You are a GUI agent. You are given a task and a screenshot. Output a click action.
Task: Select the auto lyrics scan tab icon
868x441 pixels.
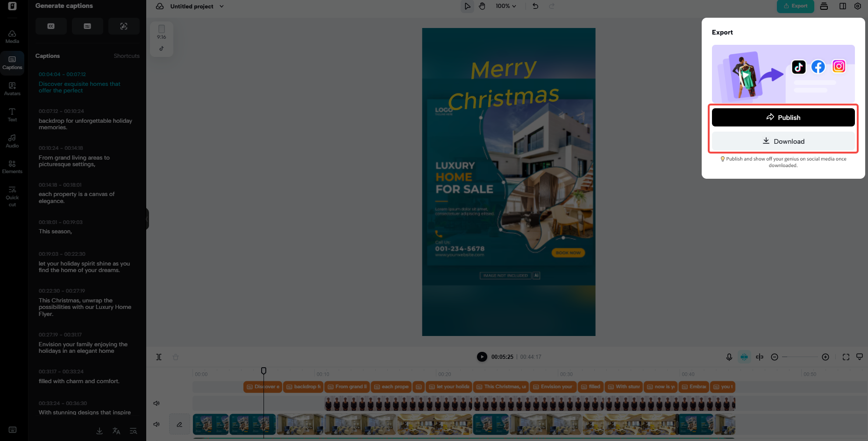(124, 26)
